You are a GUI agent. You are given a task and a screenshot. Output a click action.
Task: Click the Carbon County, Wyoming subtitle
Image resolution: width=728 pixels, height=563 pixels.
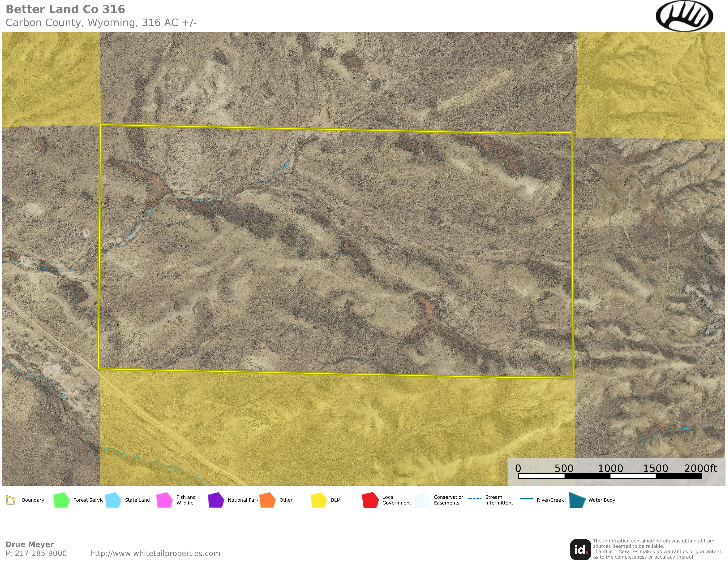coord(101,23)
